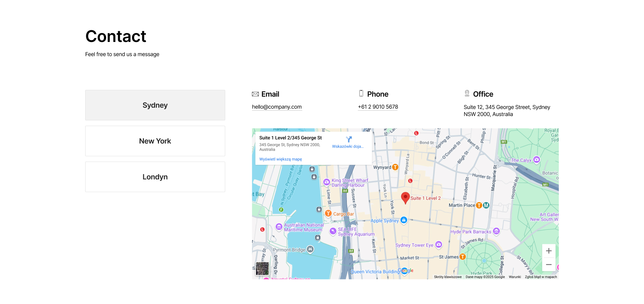Select the Sydney office tab
The height and width of the screenshot is (304, 644).
coord(155,105)
